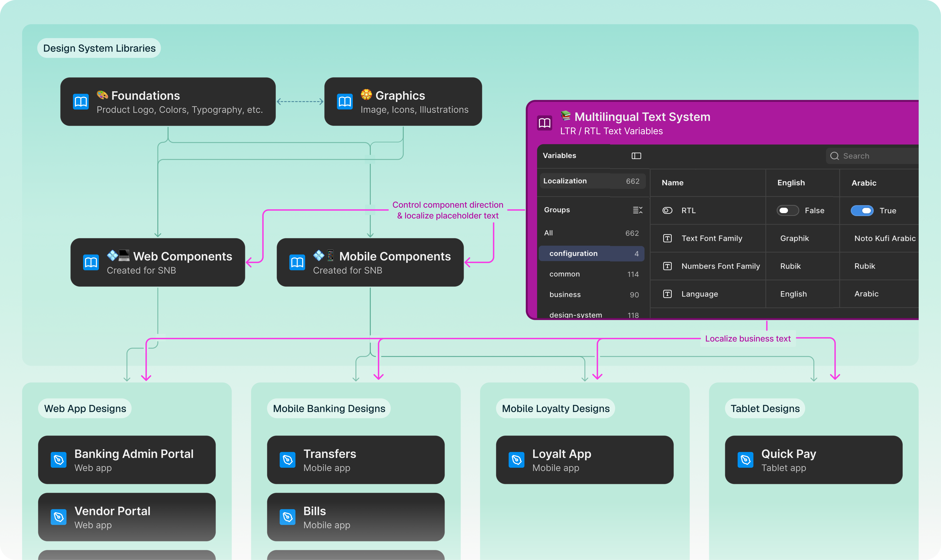Viewport: 941px width, 560px height.
Task: Click the Numbers Font Family type icon
Action: point(667,266)
